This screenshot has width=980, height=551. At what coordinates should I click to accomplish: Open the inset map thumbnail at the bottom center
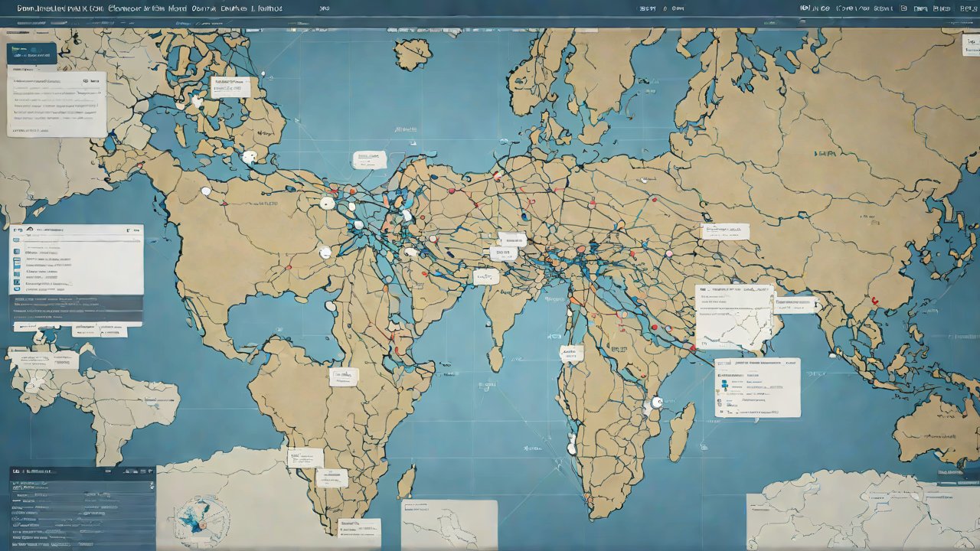[449, 523]
